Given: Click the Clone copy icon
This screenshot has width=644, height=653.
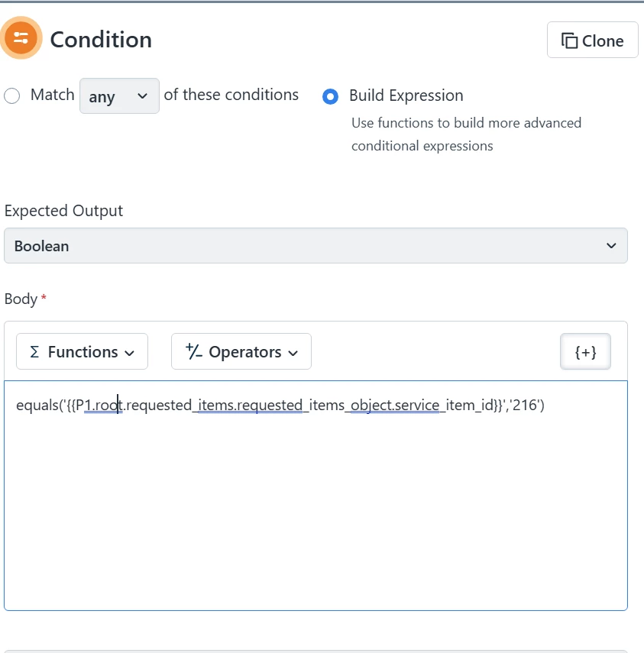Looking at the screenshot, I should pyautogui.click(x=569, y=40).
